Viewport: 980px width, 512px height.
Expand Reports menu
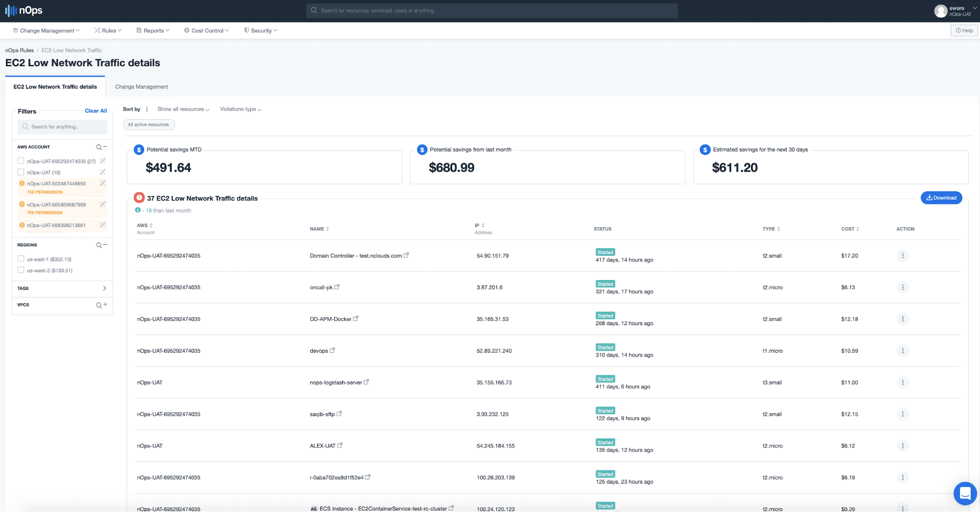pyautogui.click(x=153, y=30)
